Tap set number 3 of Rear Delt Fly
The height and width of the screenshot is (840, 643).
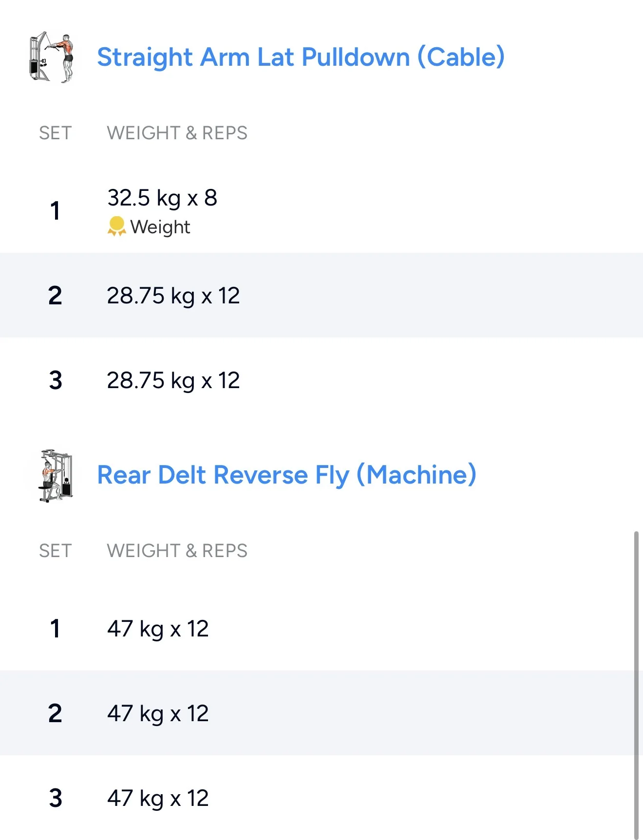pyautogui.click(x=56, y=798)
